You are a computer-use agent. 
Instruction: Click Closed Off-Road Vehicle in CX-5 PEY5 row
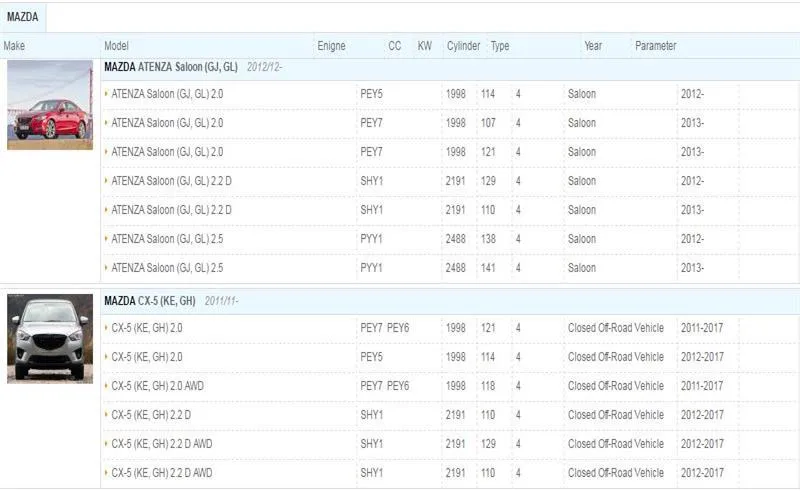[x=616, y=357]
